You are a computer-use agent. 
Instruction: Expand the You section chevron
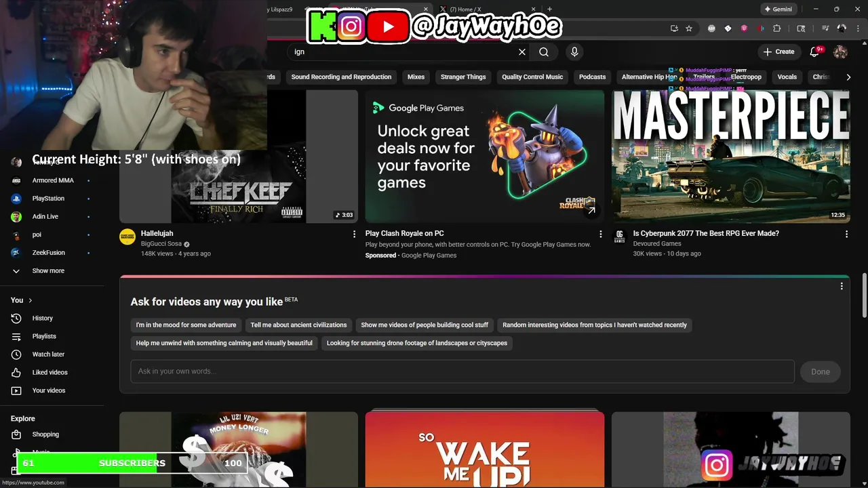(x=30, y=300)
